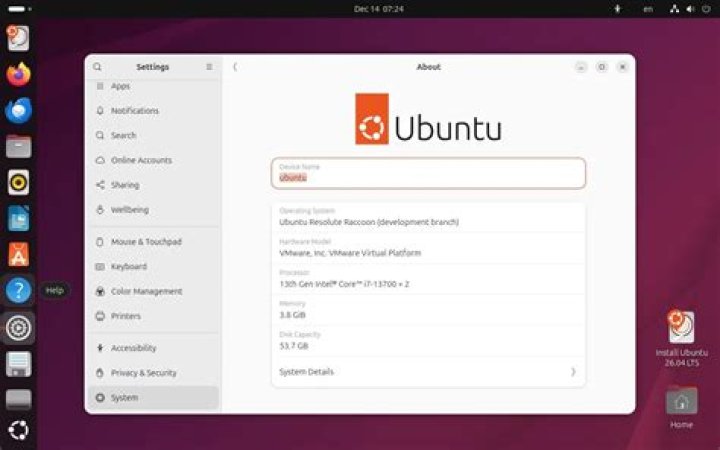The height and width of the screenshot is (450, 720).
Task: Open the Settings hamburger menu
Action: 209,67
